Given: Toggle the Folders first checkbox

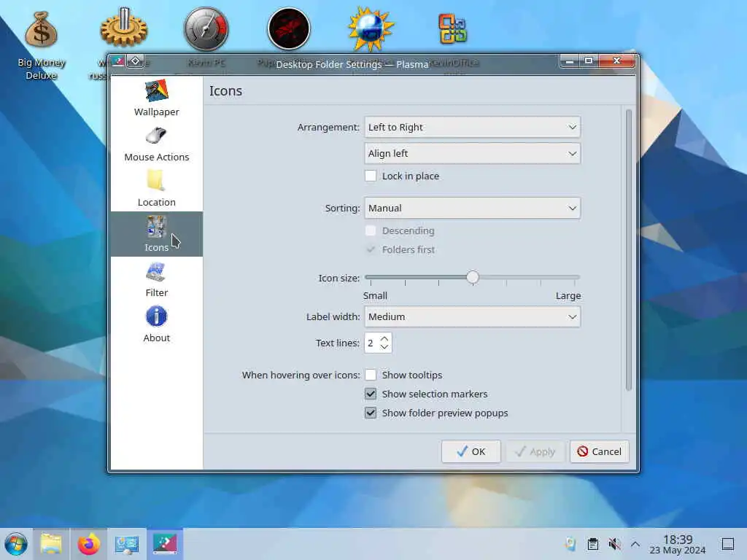Looking at the screenshot, I should [370, 249].
